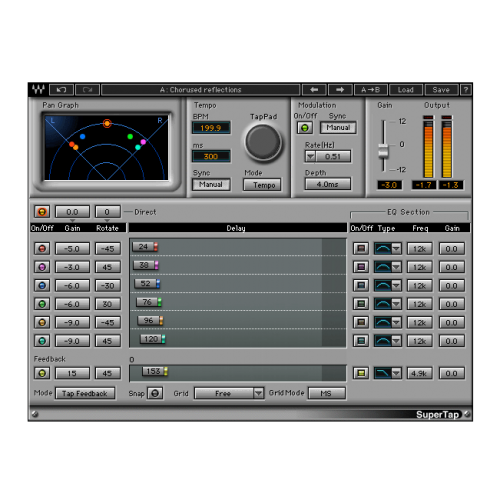The image size is (500, 500).
Task: Toggle the green tap on/off button
Action: (42, 304)
